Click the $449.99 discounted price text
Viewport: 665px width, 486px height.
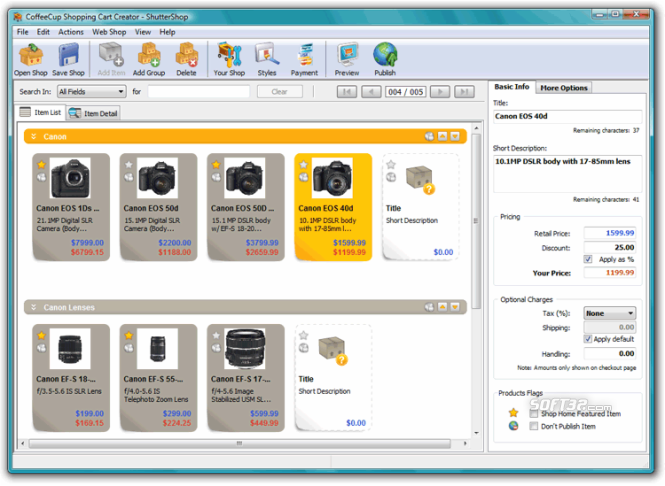pos(264,423)
